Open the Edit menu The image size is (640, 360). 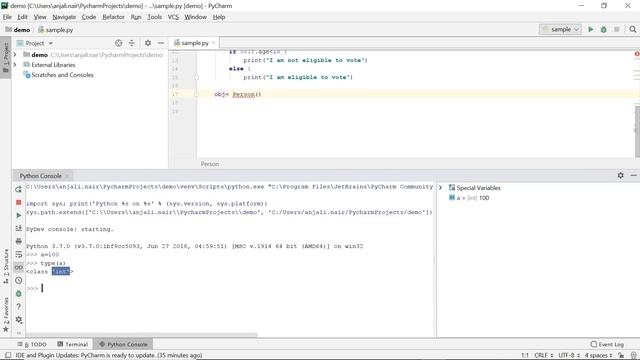pos(22,17)
